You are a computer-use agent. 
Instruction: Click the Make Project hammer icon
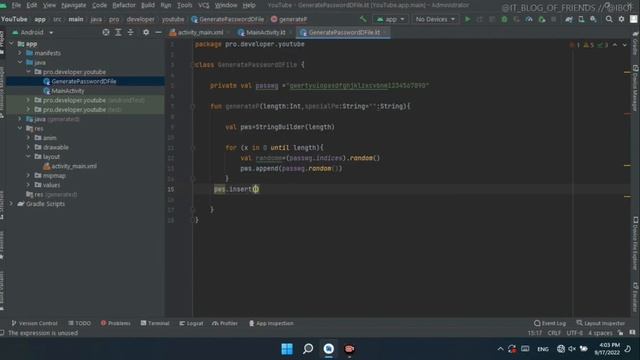[363, 19]
